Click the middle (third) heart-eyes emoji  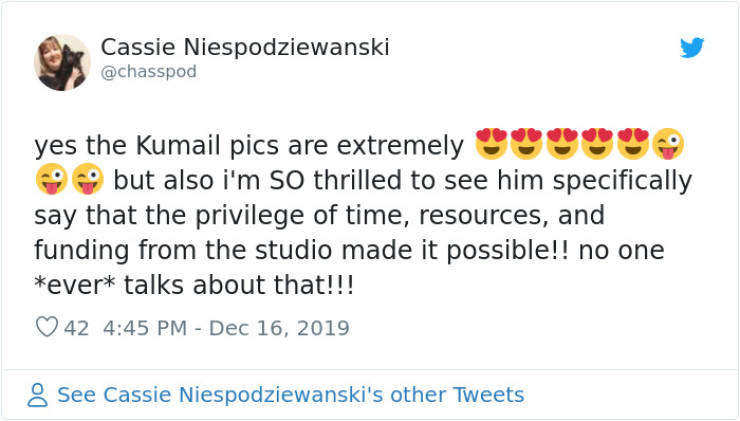(x=562, y=145)
